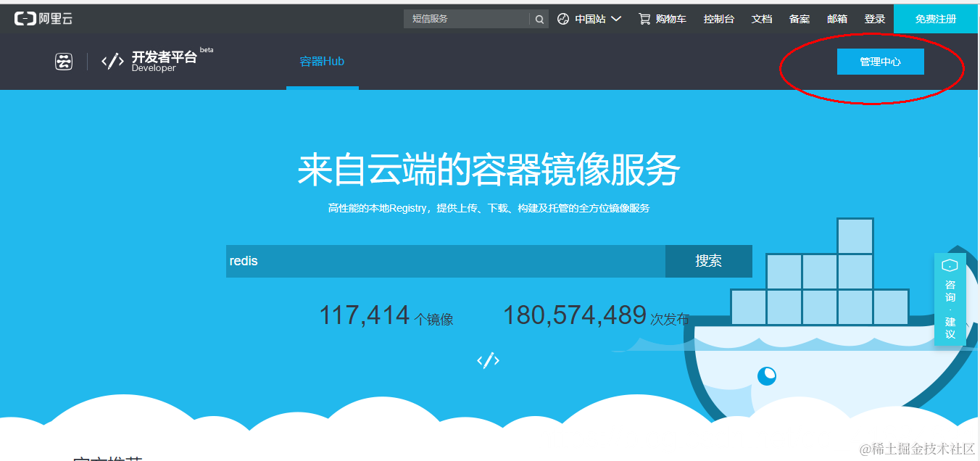The height and width of the screenshot is (461, 980).
Task: Open the consultation chat icon on the right
Action: click(x=950, y=263)
